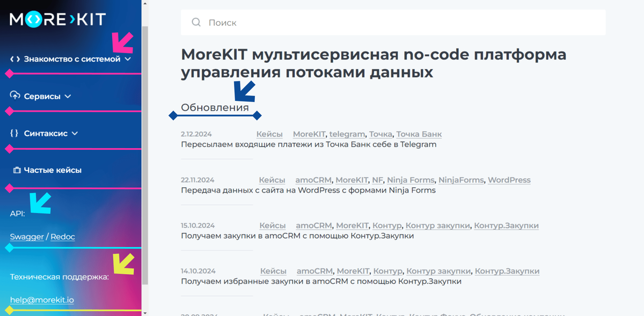
Task: Click the date 14.10.2024
Action: pyautogui.click(x=198, y=271)
